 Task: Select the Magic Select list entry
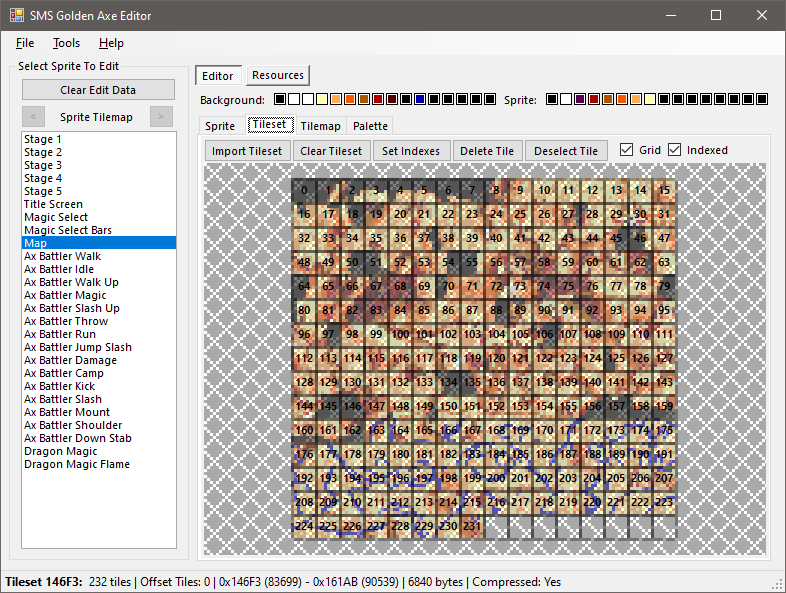99,217
